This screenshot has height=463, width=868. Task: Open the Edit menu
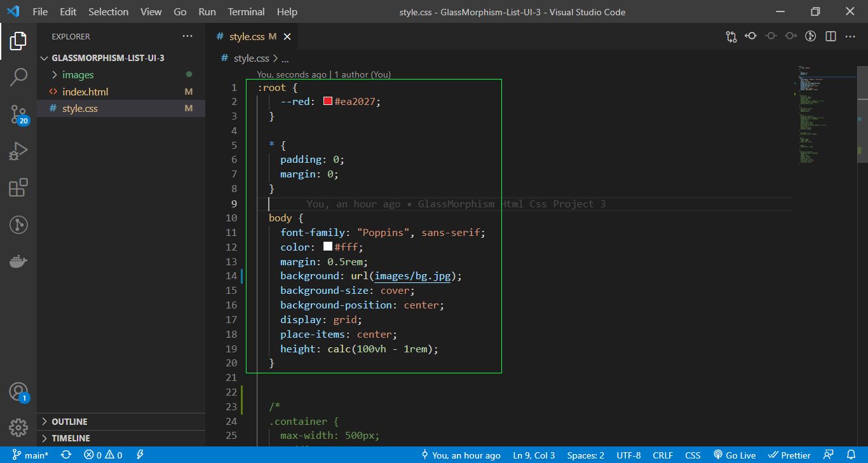(x=68, y=11)
